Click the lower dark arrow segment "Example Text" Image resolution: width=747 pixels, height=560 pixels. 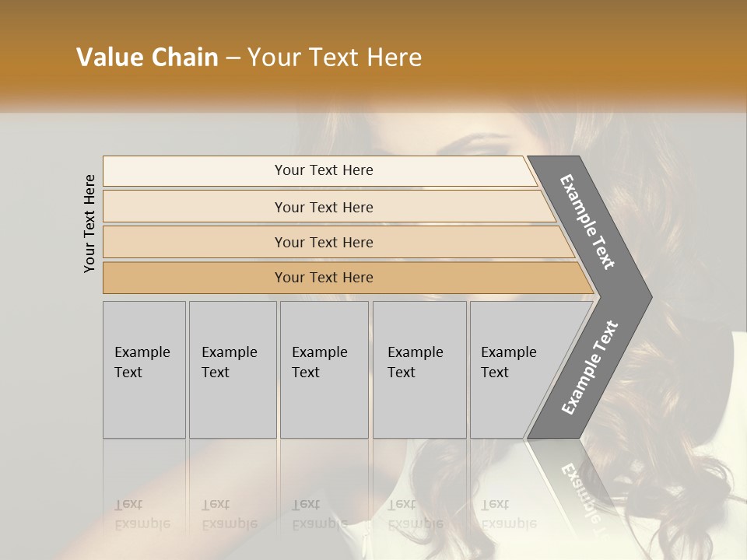[590, 367]
